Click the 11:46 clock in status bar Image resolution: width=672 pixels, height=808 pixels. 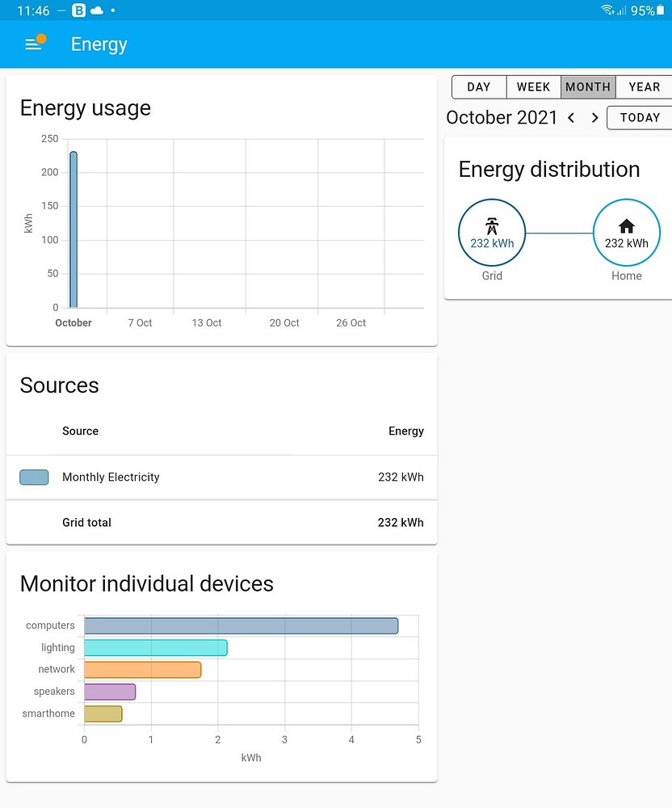point(33,11)
